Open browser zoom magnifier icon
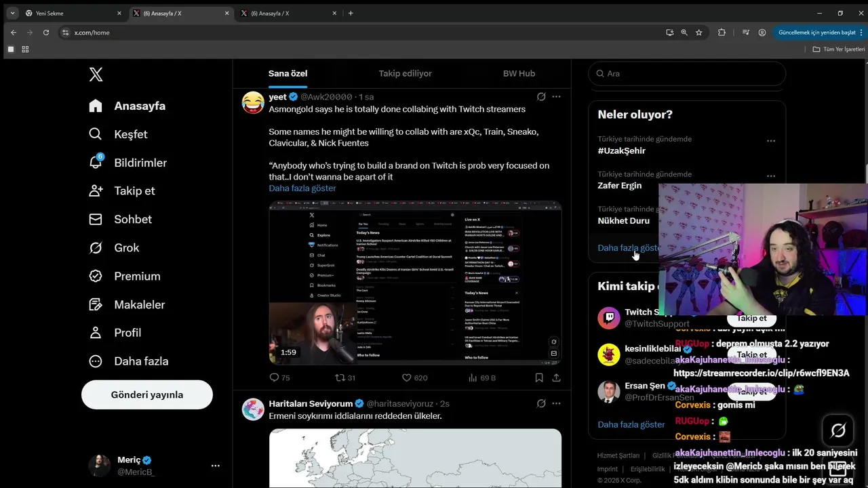Image resolution: width=868 pixels, height=488 pixels. [x=684, y=32]
